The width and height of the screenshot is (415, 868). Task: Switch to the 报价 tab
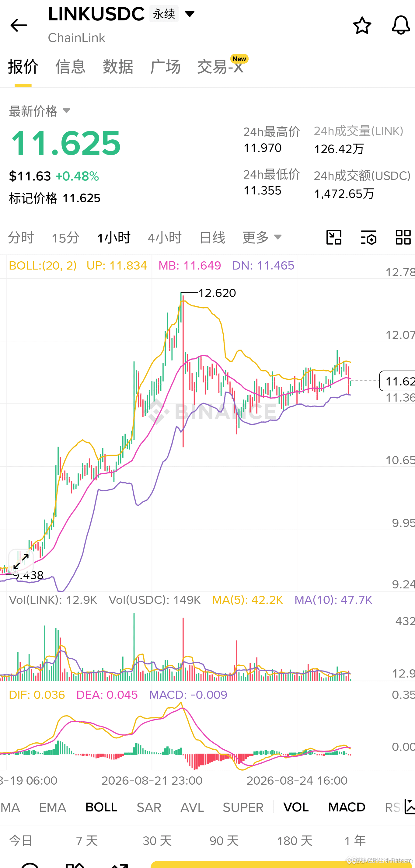[x=23, y=66]
